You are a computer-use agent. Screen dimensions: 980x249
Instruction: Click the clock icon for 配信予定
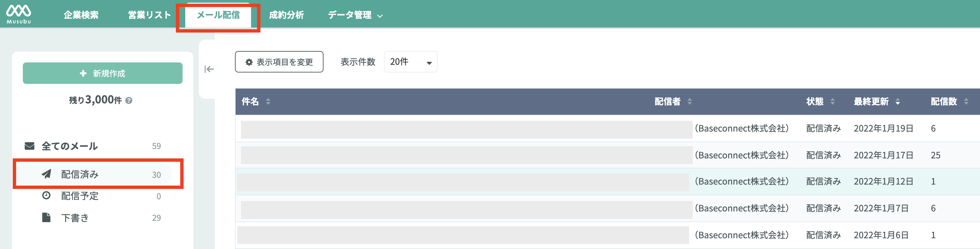point(46,195)
